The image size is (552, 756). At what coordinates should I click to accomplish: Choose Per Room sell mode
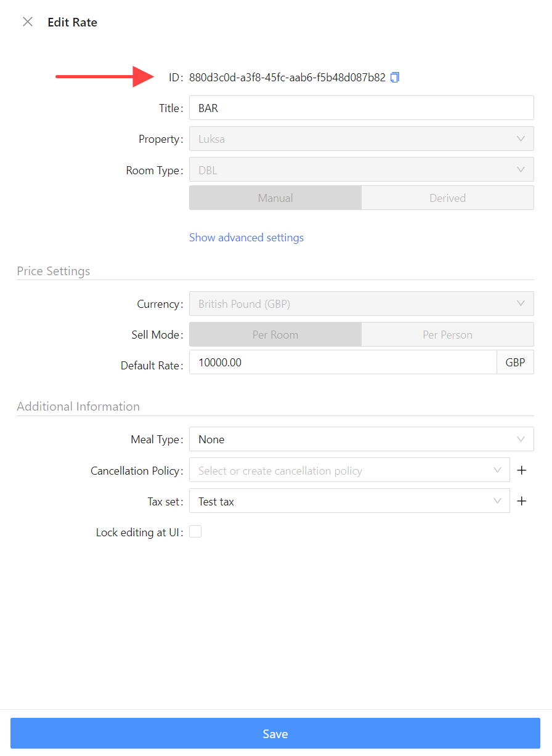tap(275, 335)
